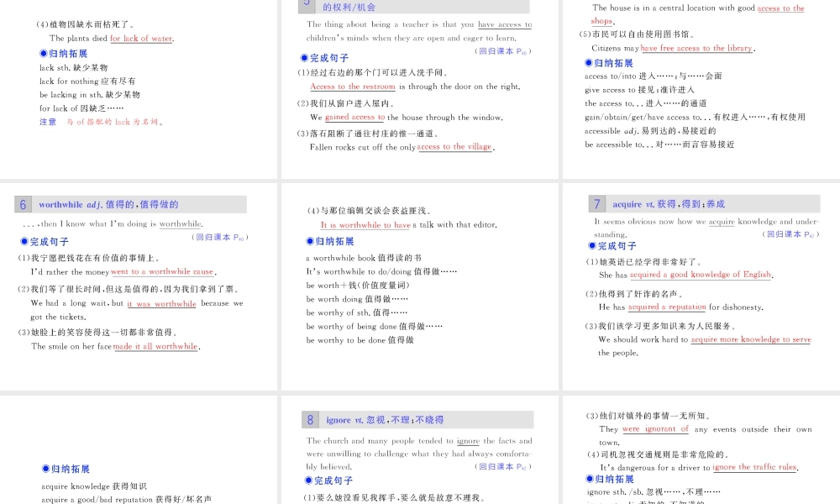
Task: Click the sentence '(5)市民可以自由使用图书馆。'
Action: pyautogui.click(x=638, y=34)
